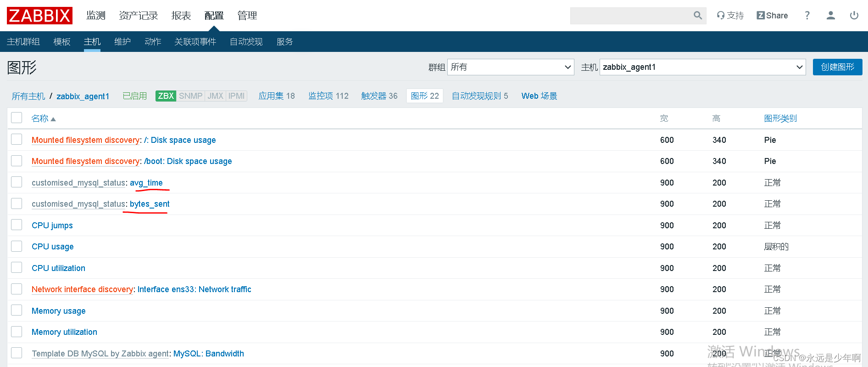The width and height of the screenshot is (868, 367).
Task: Open the 报表 top menu
Action: pos(181,16)
